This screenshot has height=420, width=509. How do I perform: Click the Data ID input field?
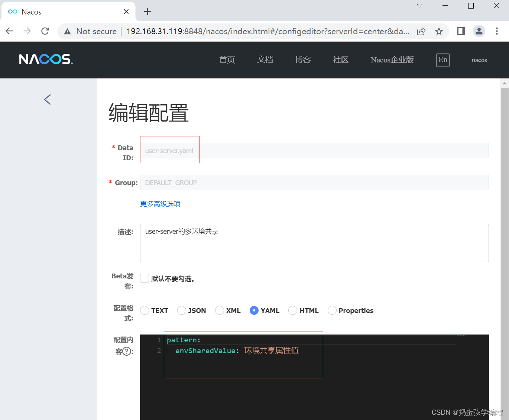click(314, 151)
